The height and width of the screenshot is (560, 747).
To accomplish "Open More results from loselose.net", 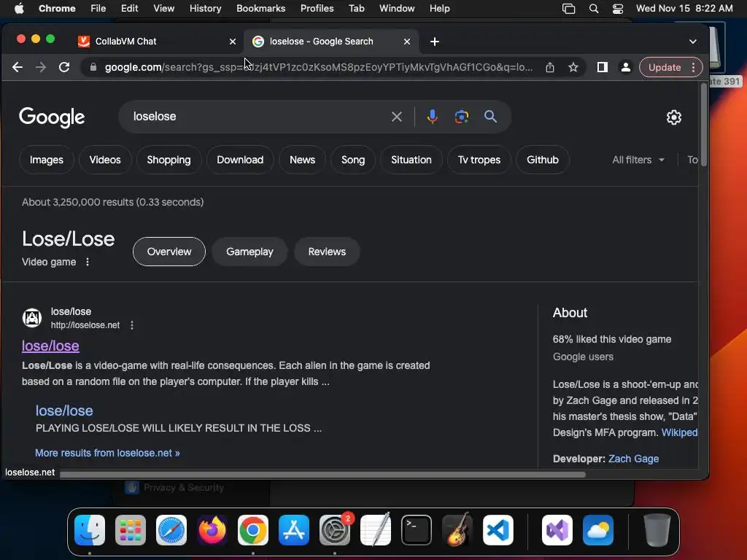I will pyautogui.click(x=107, y=453).
